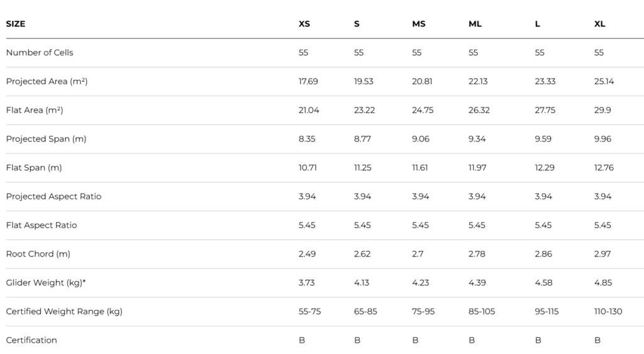Click the 110-130 weight range value
Viewport: 644px width, 354px height.
coord(608,312)
